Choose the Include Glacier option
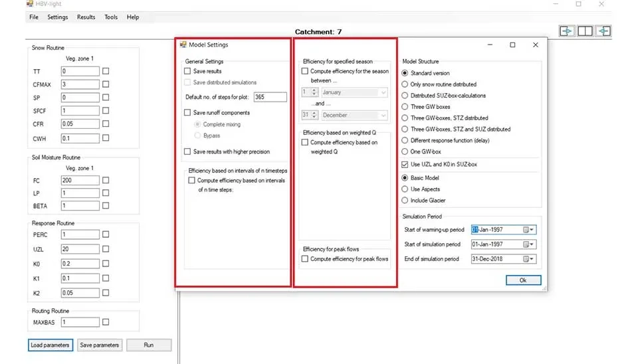Viewport: 638px width, 364px height. (x=405, y=200)
